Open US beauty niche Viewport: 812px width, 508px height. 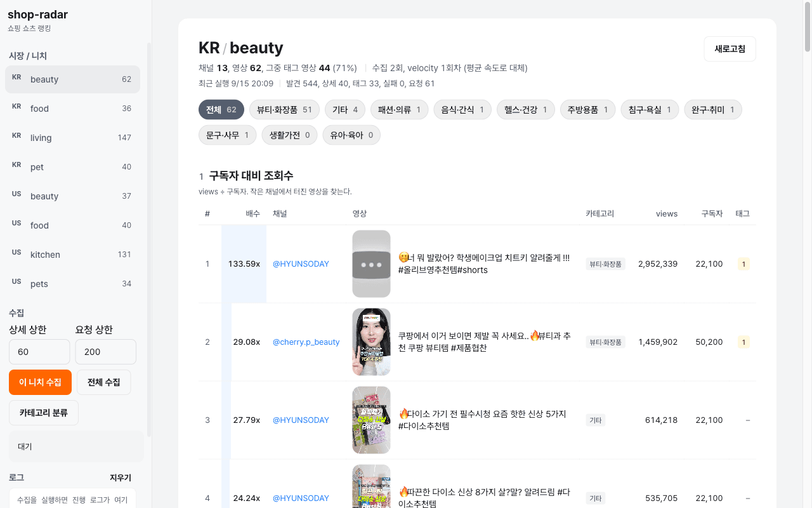pos(72,196)
